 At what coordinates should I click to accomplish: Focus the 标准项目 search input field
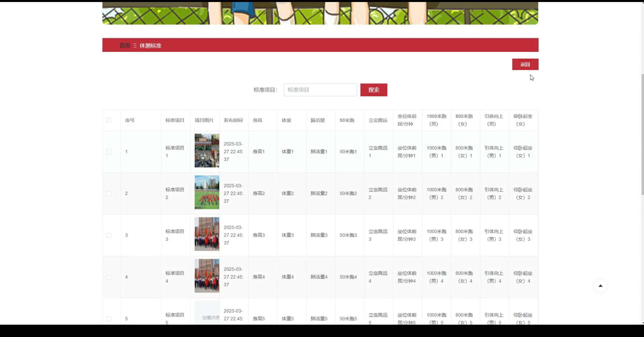coord(320,90)
